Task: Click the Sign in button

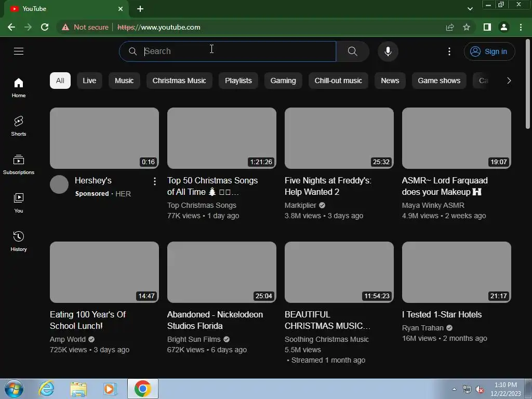Action: tap(489, 51)
